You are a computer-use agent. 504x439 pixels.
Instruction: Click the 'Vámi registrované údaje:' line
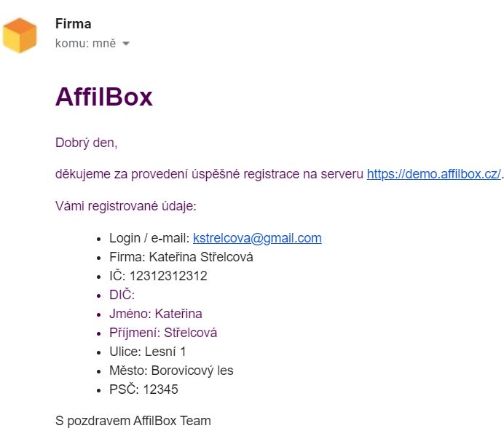coord(126,206)
